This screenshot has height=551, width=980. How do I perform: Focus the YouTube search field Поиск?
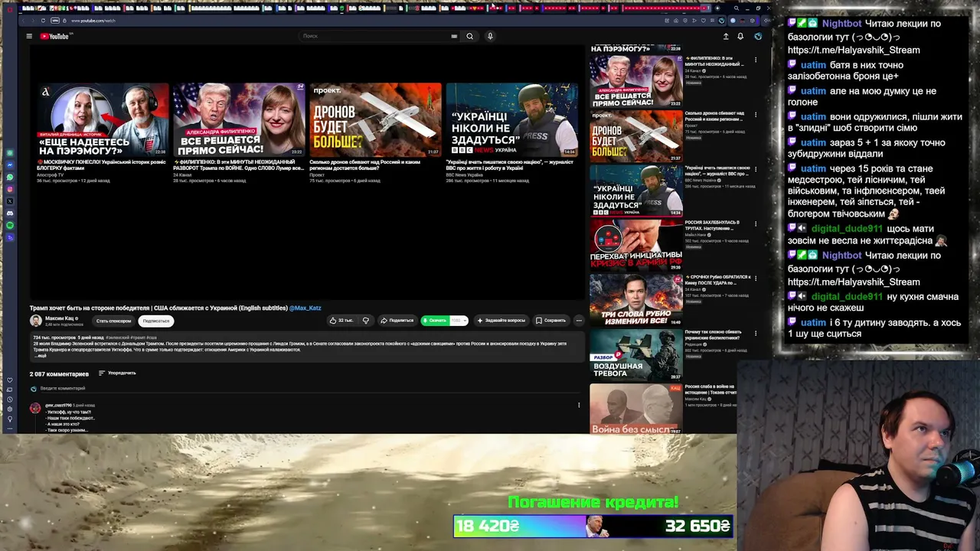pyautogui.click(x=375, y=36)
